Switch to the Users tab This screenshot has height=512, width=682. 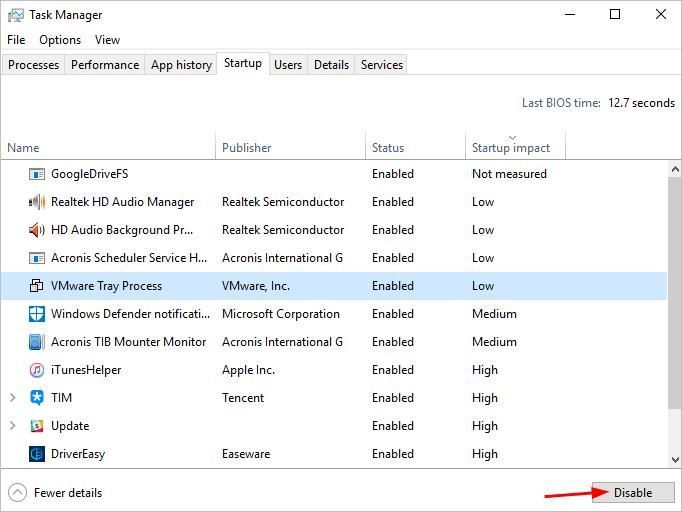coord(288,65)
